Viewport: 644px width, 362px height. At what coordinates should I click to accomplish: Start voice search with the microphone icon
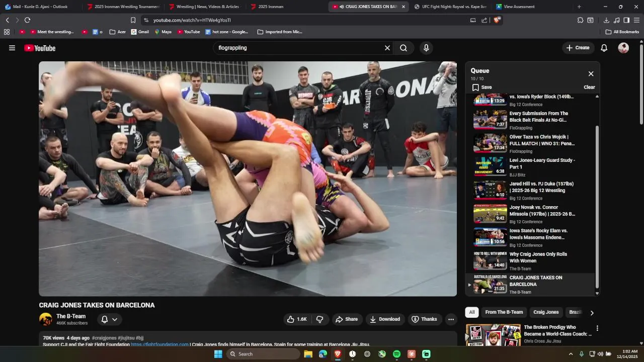click(x=426, y=48)
